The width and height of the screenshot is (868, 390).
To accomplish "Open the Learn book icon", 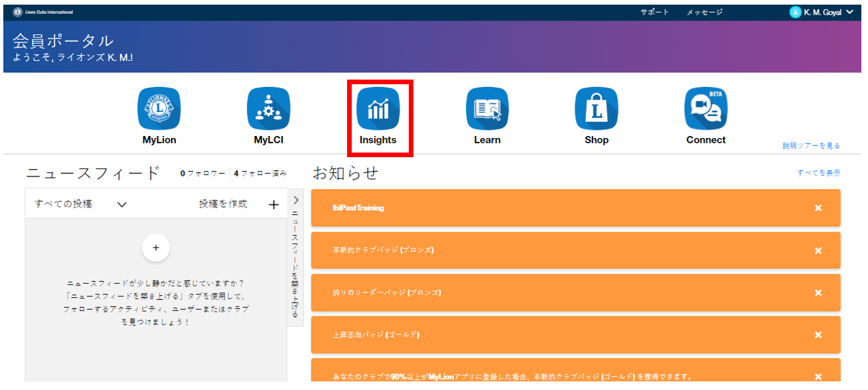I will 487,109.
